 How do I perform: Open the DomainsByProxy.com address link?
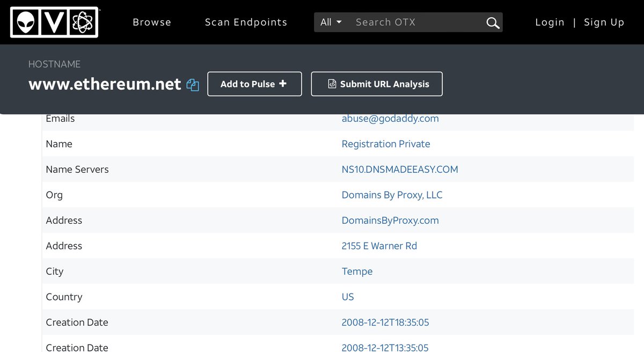pyautogui.click(x=390, y=221)
